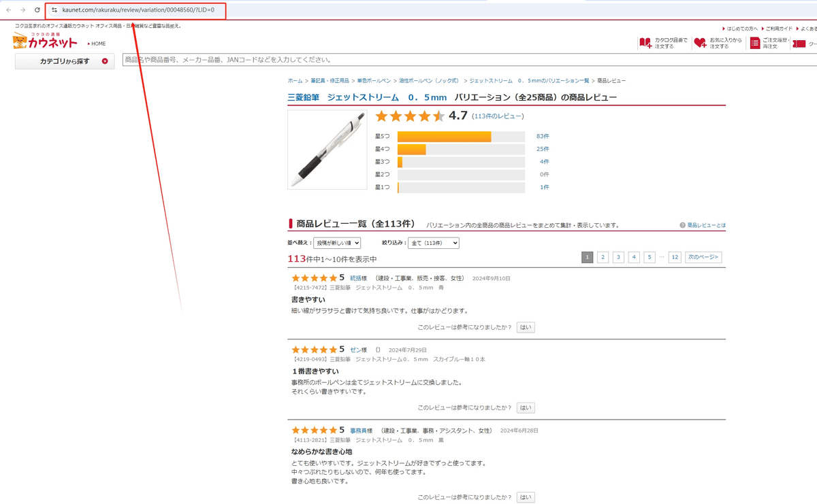Click the browser back arrow
Image resolution: width=817 pixels, height=504 pixels.
point(8,10)
